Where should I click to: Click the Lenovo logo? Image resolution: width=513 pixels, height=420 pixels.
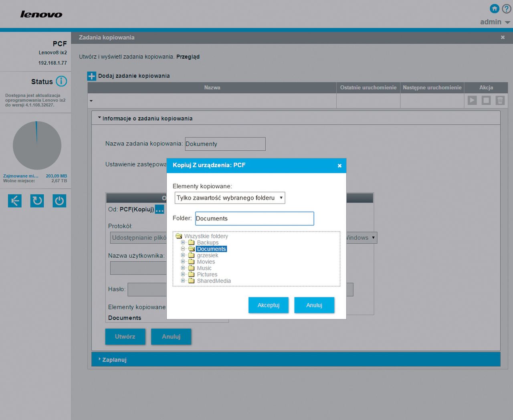pyautogui.click(x=41, y=14)
